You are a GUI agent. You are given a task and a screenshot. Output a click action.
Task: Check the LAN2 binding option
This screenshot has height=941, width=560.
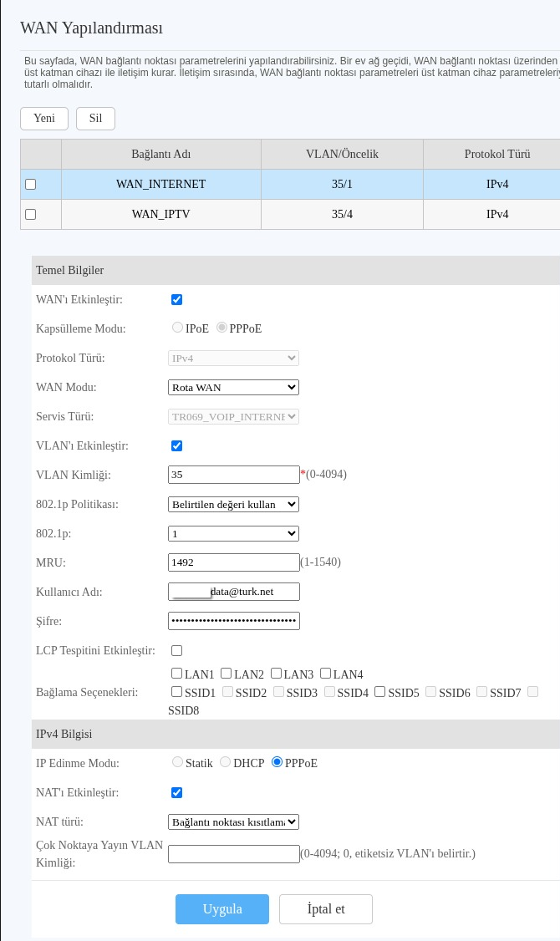[x=226, y=674]
